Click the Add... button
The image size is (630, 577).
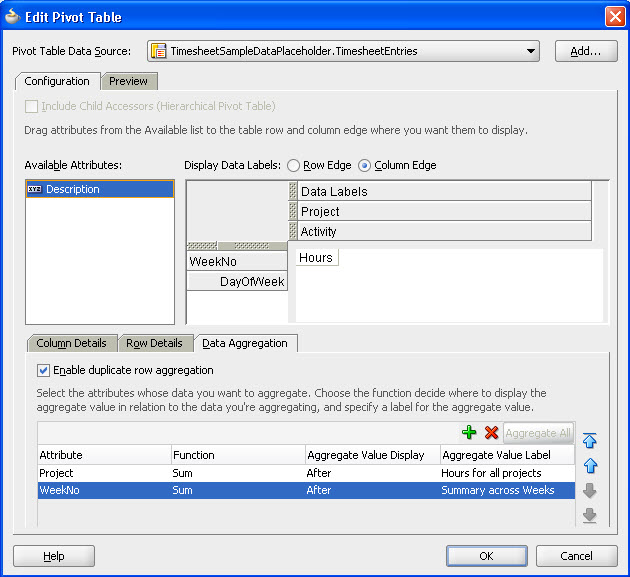click(585, 51)
